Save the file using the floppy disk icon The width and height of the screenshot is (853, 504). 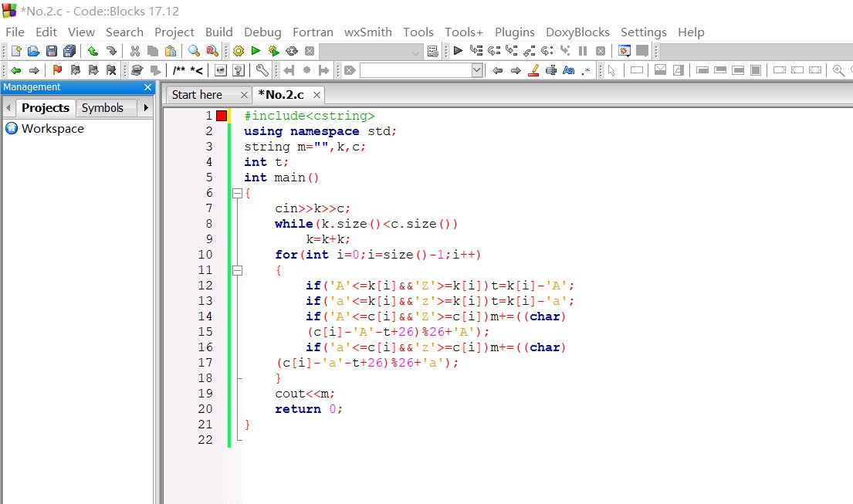[x=52, y=51]
